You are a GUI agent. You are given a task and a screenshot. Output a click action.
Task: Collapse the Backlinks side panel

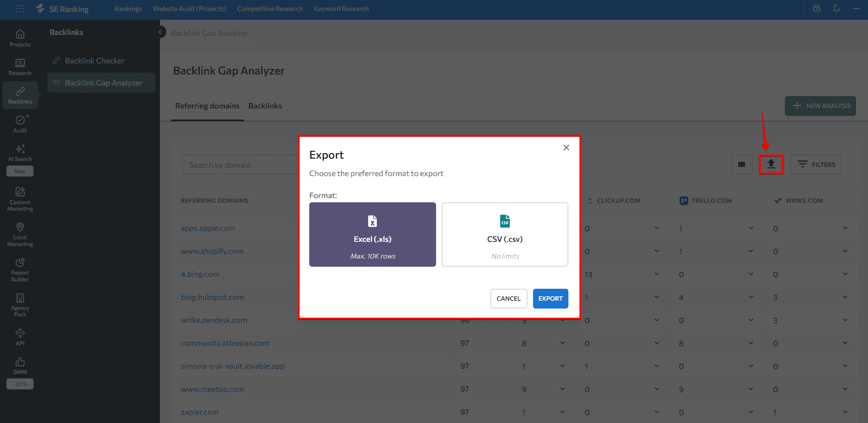[x=159, y=32]
